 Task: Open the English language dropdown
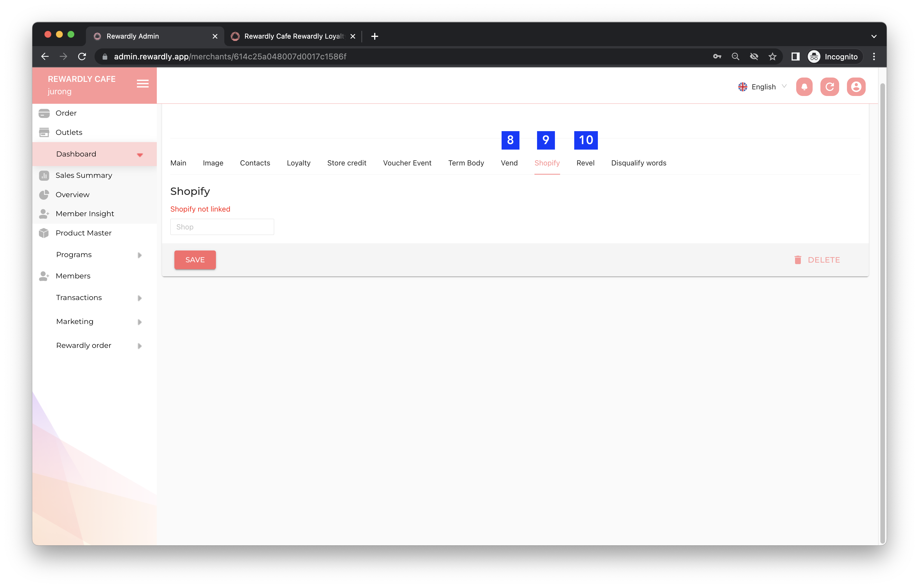(762, 87)
